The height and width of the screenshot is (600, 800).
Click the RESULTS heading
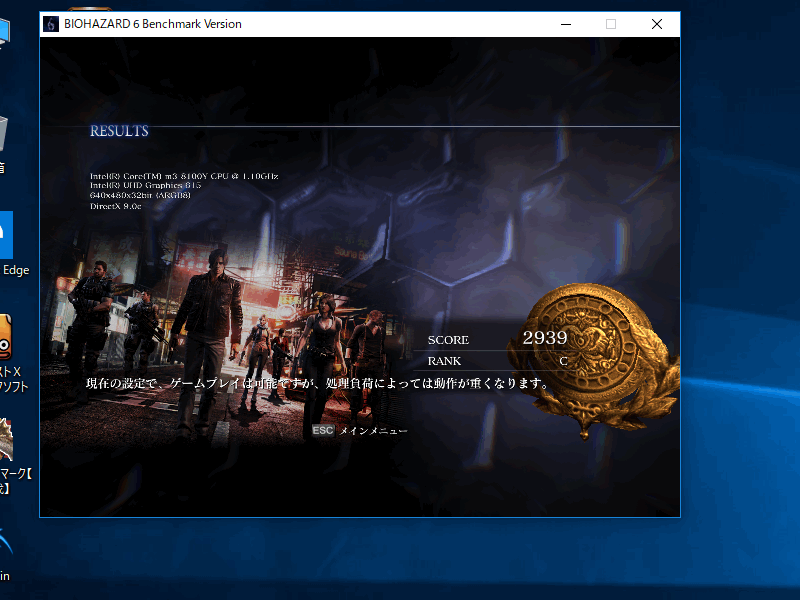(x=119, y=131)
